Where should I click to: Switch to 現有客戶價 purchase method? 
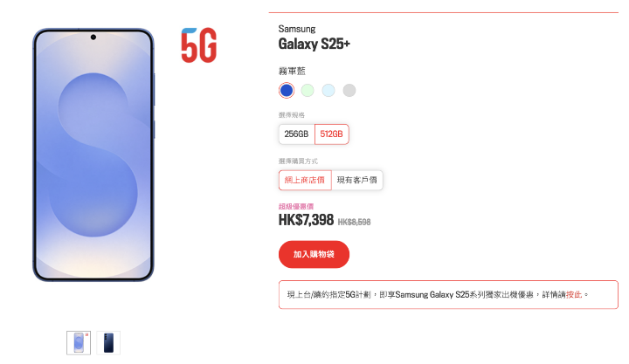click(356, 180)
